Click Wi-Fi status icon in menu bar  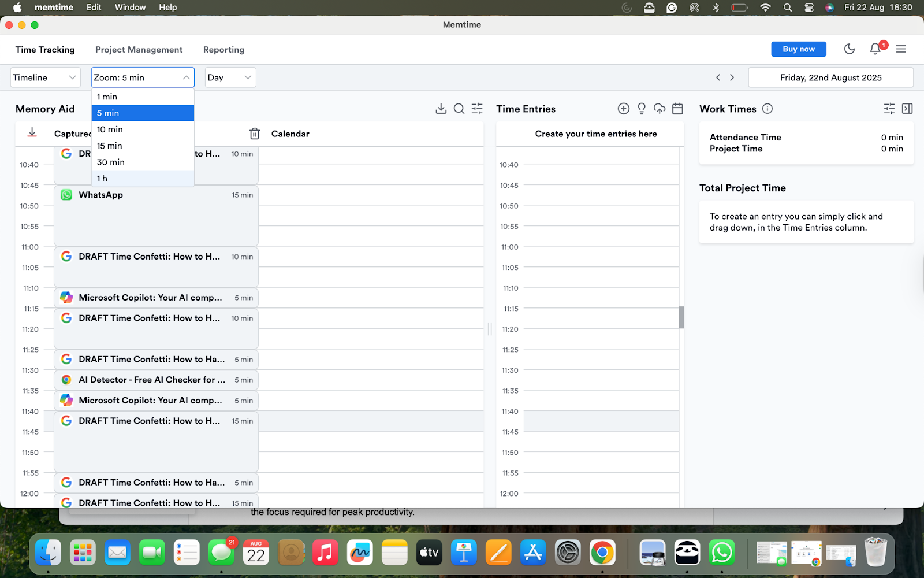(x=765, y=8)
